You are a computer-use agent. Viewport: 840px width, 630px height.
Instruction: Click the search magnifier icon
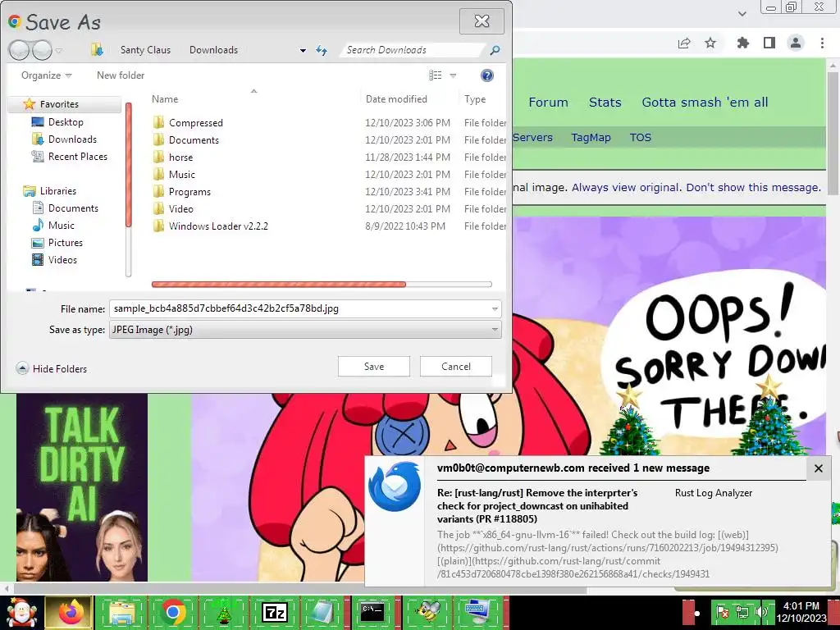[x=495, y=50]
